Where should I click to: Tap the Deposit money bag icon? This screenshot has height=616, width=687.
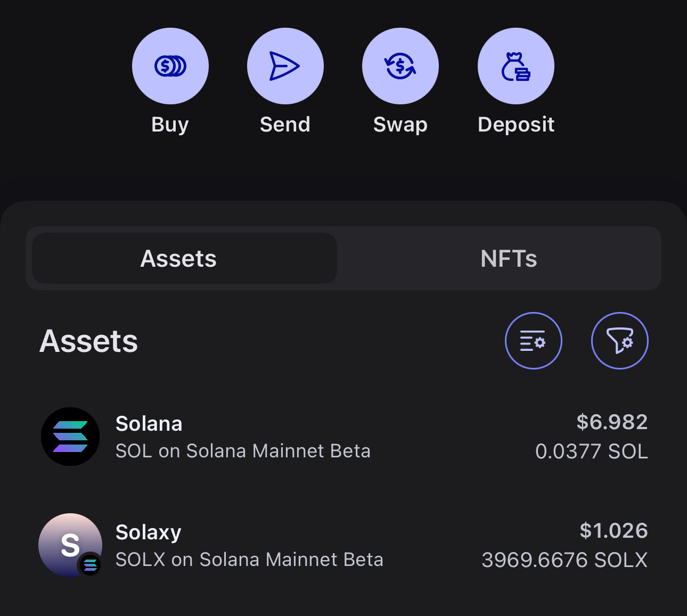[516, 66]
